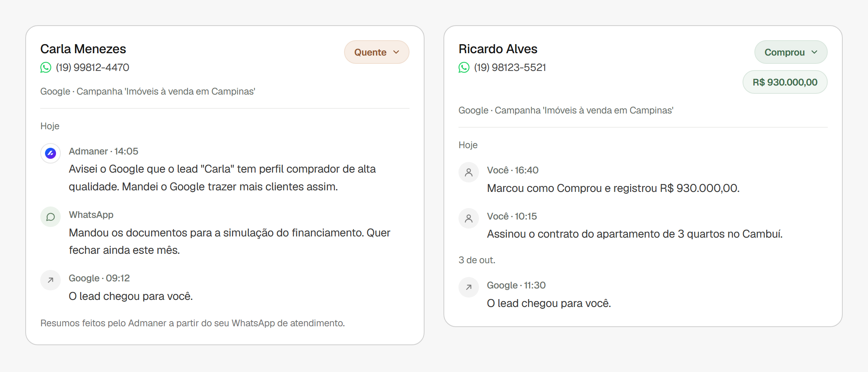Viewport: 868px width, 372px height.
Task: Click the Admaner avatar icon at 14:05
Action: [51, 153]
